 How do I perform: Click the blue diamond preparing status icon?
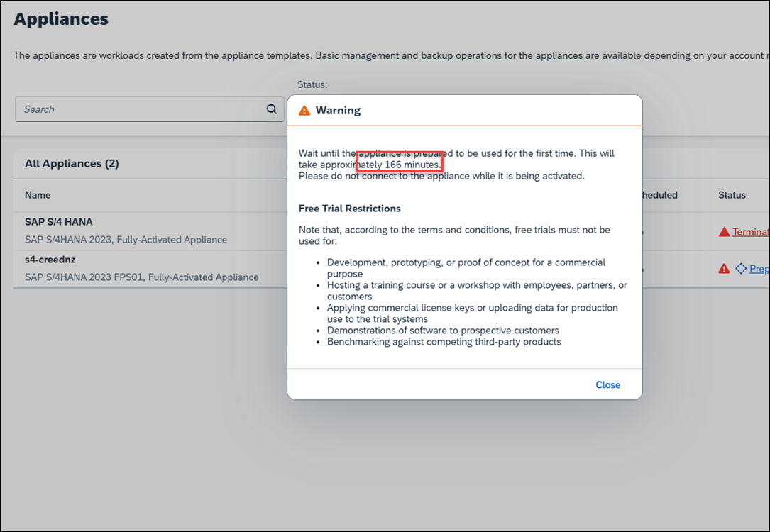click(x=741, y=269)
